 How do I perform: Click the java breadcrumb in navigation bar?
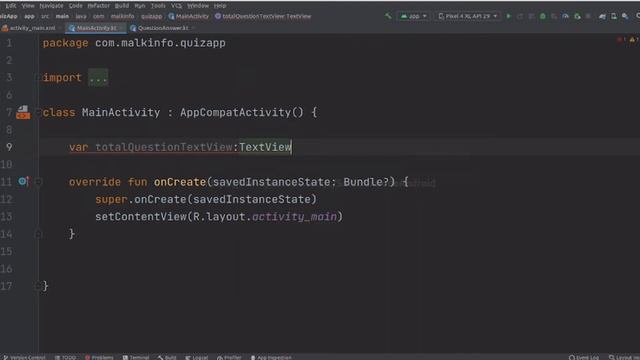(x=81, y=16)
